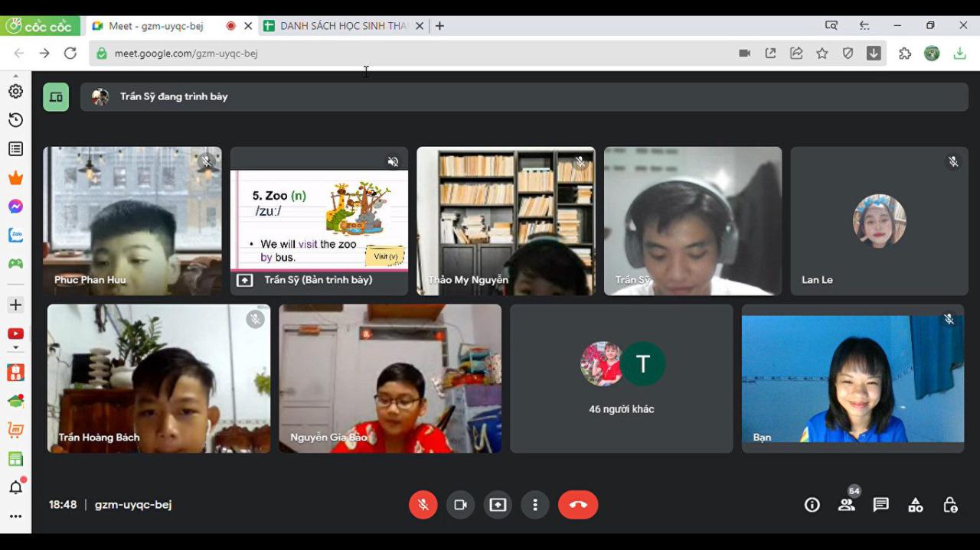Screen dimensions: 980x550
Task: Open the activities panel icon
Action: click(916, 505)
